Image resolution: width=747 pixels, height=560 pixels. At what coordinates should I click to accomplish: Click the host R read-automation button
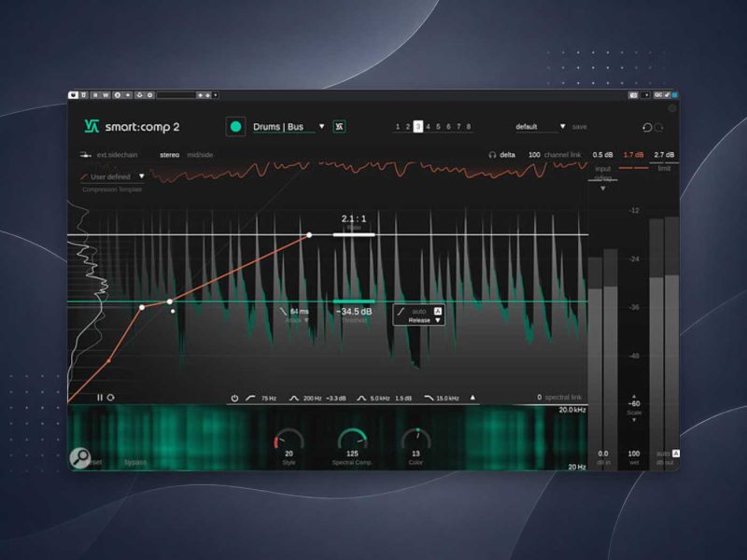(x=95, y=95)
